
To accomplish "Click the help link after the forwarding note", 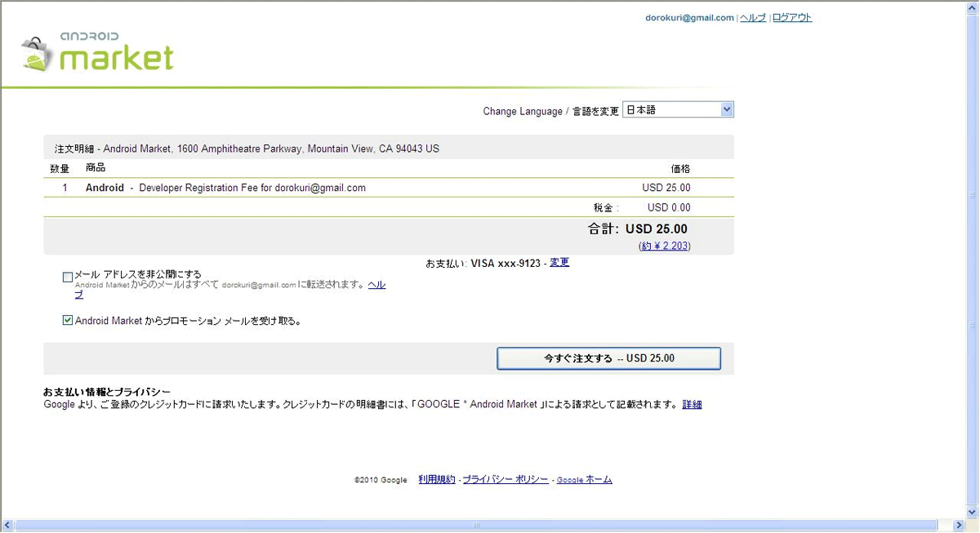I will [376, 285].
